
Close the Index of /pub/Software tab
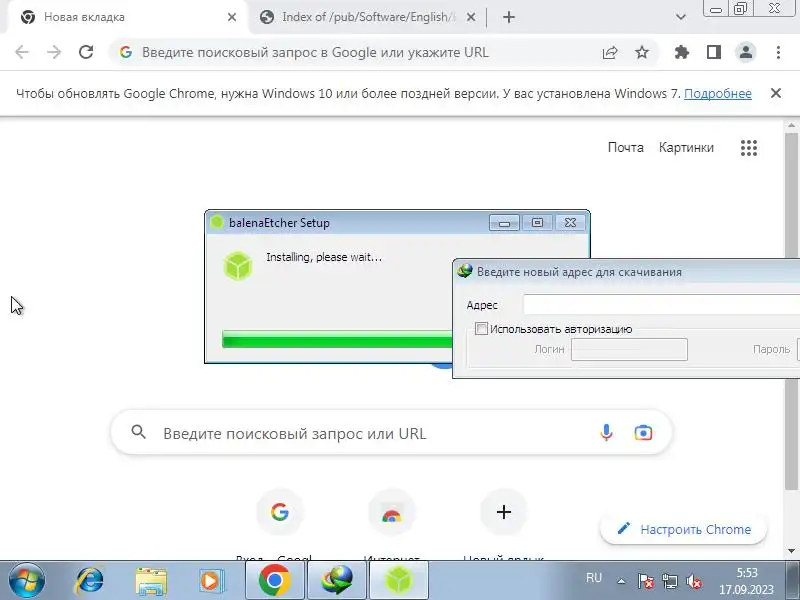(471, 17)
